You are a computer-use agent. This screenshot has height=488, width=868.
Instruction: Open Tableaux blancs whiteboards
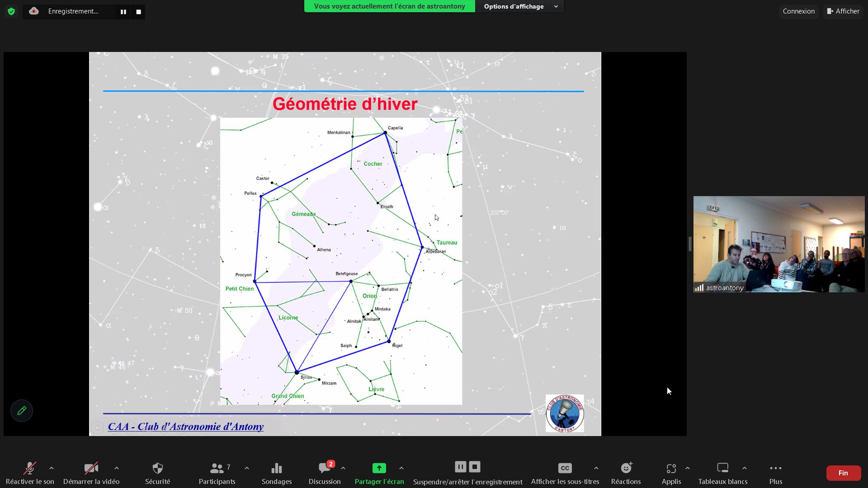tap(722, 473)
